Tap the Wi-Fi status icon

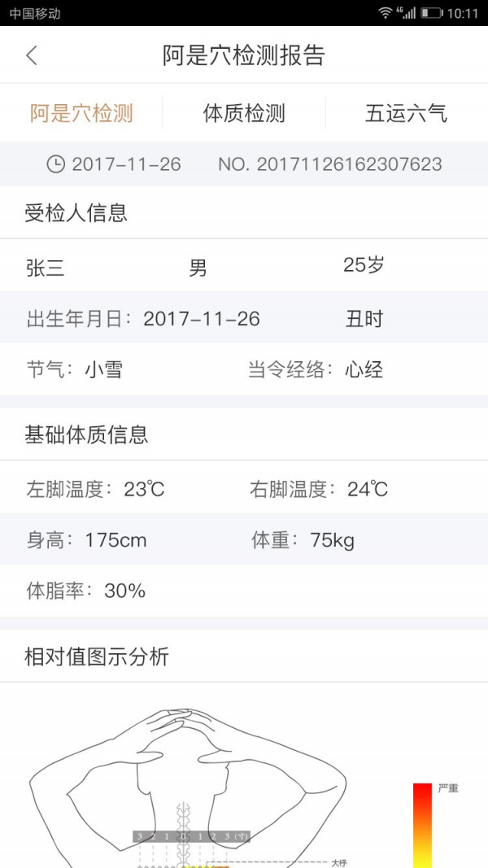coord(385,13)
